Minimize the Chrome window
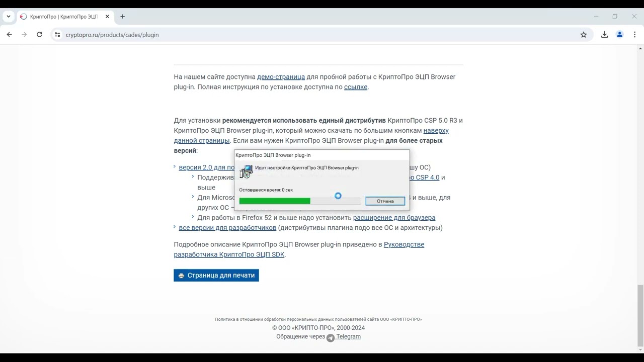Viewport: 644px width, 362px height. [x=596, y=17]
